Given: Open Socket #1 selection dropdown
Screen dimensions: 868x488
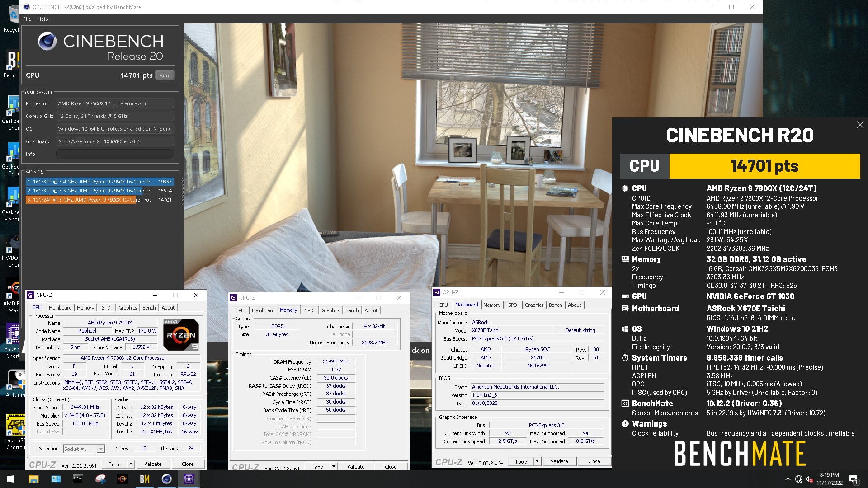Looking at the screenshot, I should point(84,449).
